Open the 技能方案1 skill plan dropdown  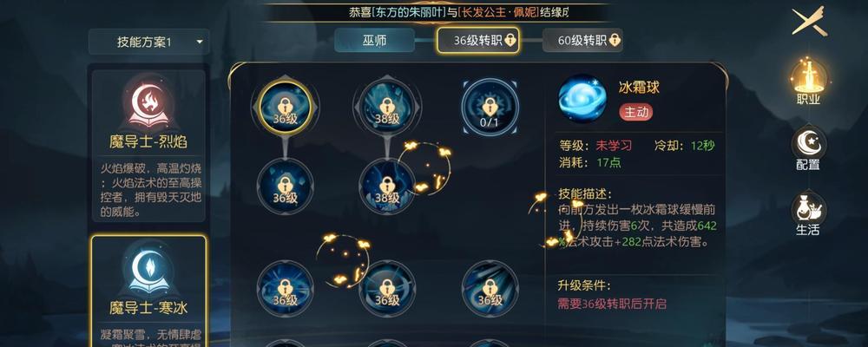pyautogui.click(x=149, y=42)
